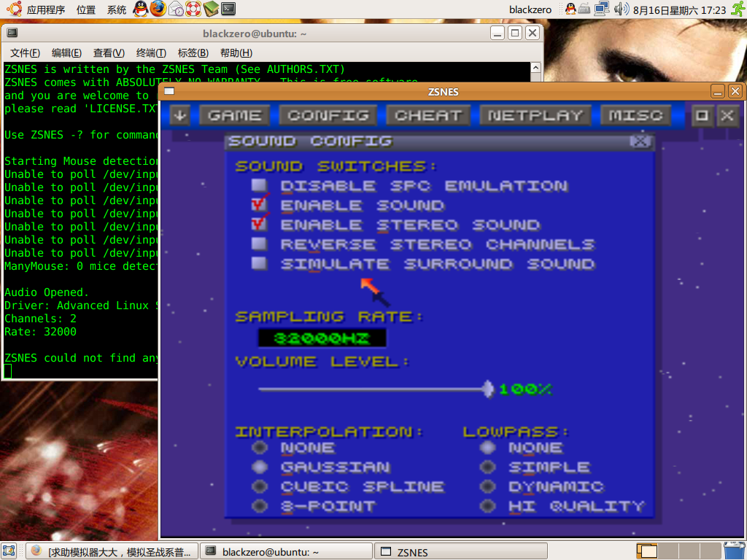Open the trash icon in the bottom panel
This screenshot has height=560, width=747.
[734, 551]
